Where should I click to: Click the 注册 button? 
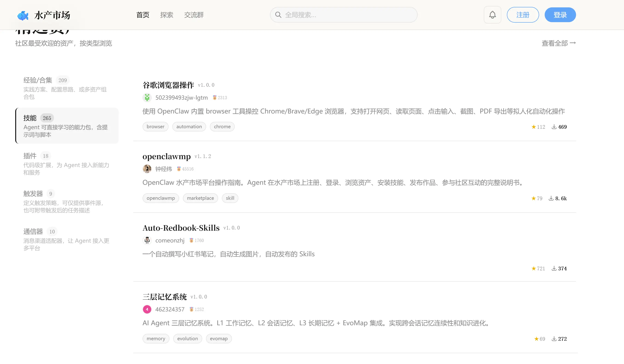coord(523,15)
